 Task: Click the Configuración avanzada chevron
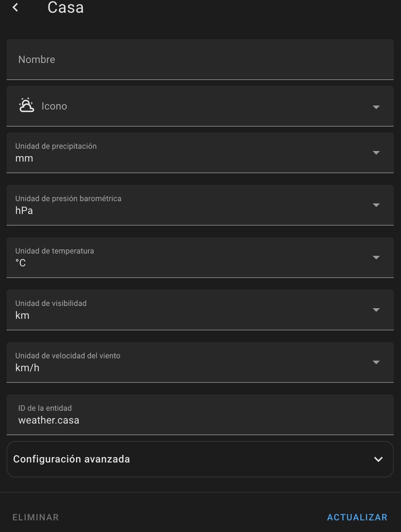coord(378,459)
